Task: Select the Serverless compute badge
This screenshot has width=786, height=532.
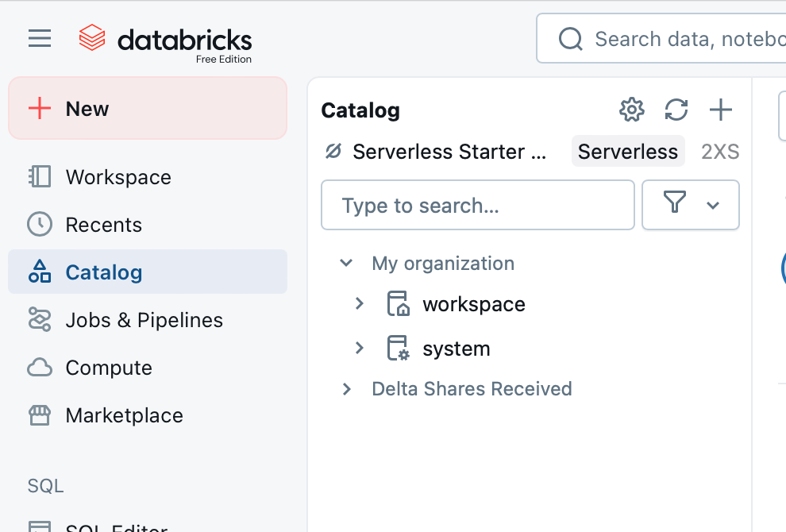Action: 627,152
